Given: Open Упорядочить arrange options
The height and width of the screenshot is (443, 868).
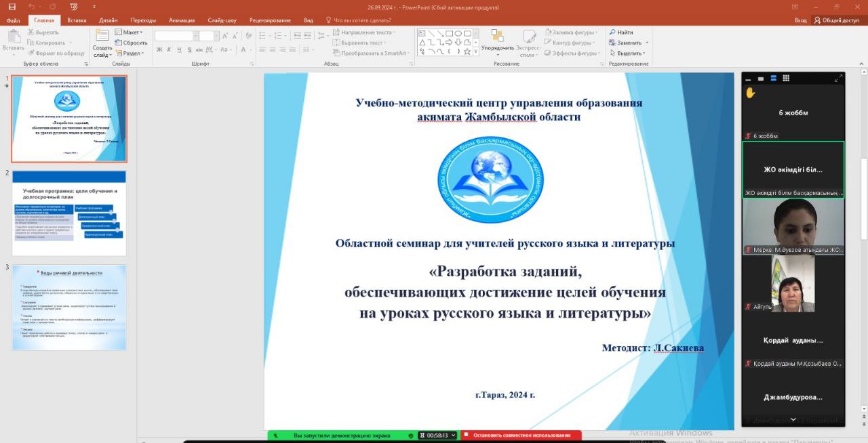Looking at the screenshot, I should 498,42.
